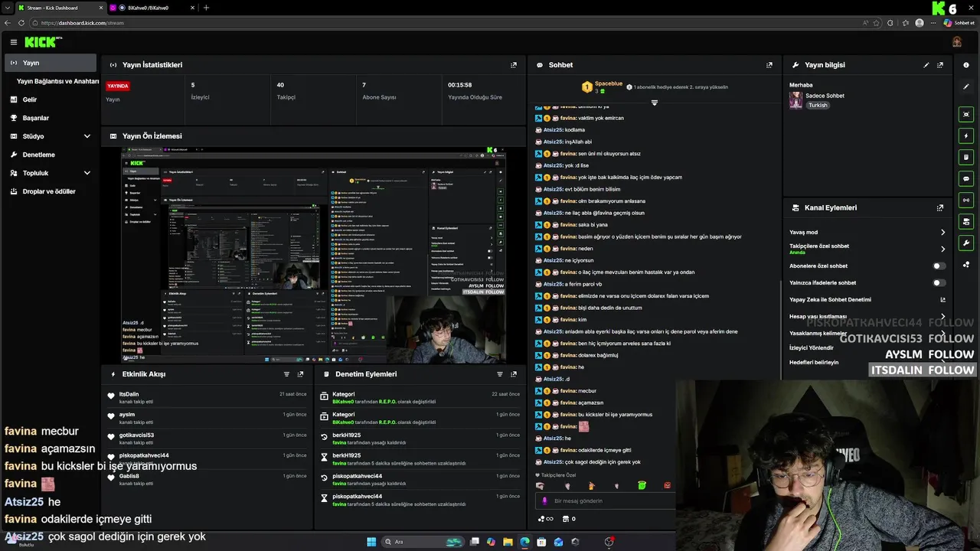980x551 pixels.
Task: Open the chat shop icon showing 0
Action: coord(569,519)
